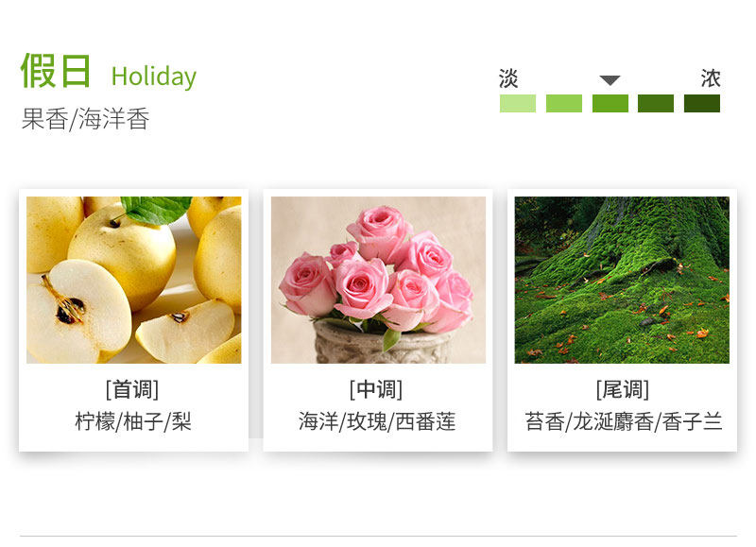Click the [中调] middle note label
Screen dimensions: 756x547
point(376,389)
